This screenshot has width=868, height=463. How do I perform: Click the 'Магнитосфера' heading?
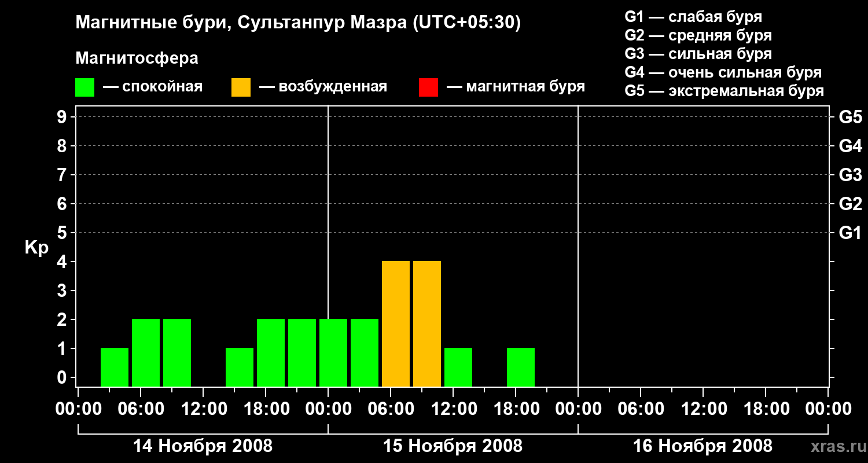(137, 58)
